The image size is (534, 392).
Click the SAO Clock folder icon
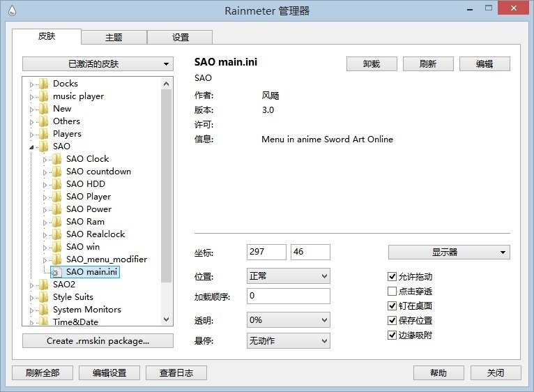point(57,159)
